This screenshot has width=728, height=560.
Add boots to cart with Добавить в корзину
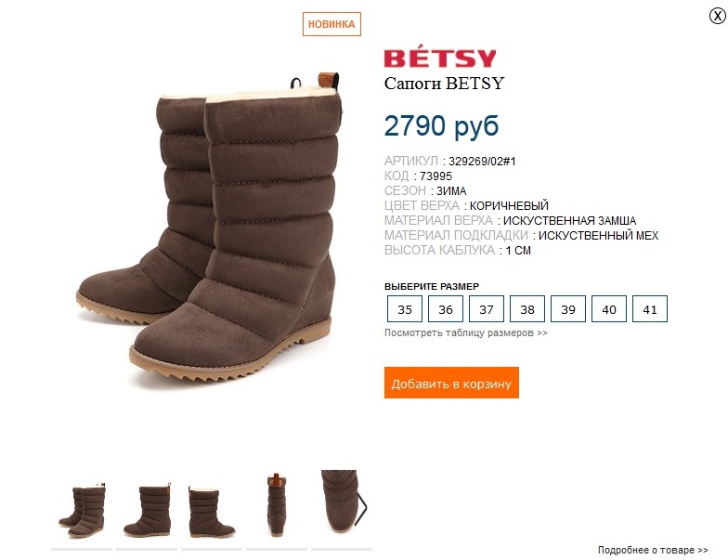[x=451, y=383]
